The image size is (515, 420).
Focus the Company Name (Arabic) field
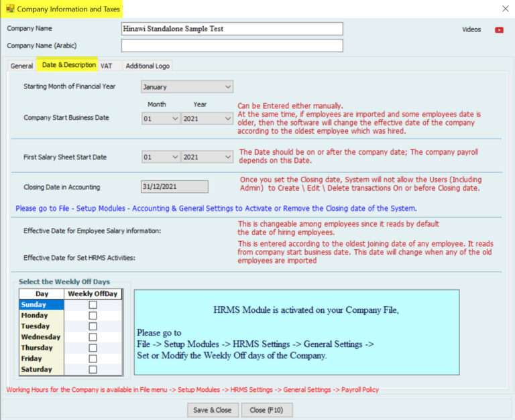tap(231, 46)
